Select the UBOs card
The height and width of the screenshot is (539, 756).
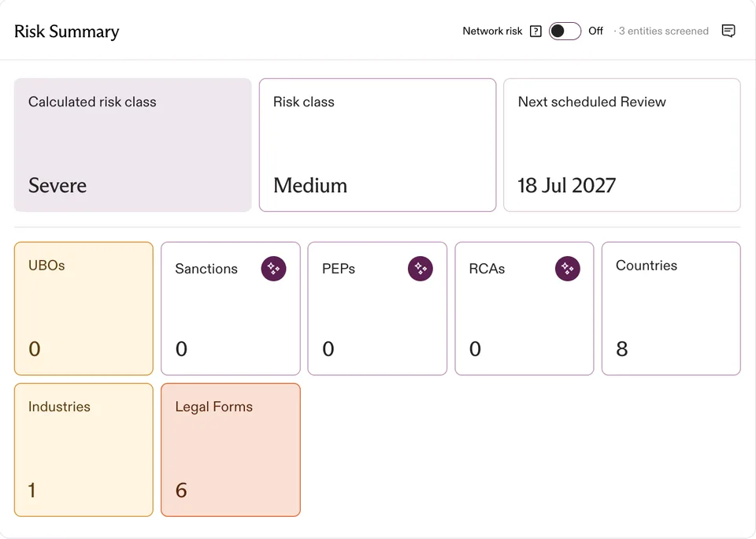point(84,308)
